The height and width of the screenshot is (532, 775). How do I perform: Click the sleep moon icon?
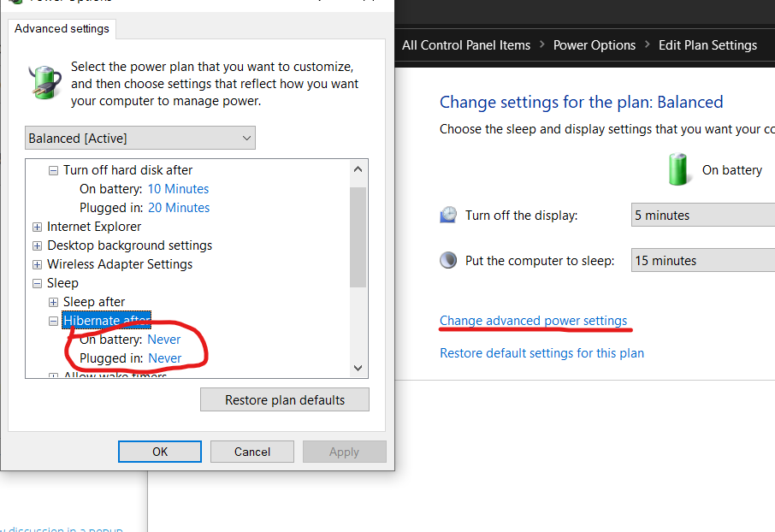coord(448,260)
